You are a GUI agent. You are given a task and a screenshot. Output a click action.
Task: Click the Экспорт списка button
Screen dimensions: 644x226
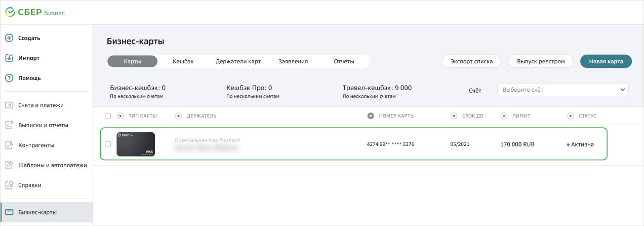[471, 61]
